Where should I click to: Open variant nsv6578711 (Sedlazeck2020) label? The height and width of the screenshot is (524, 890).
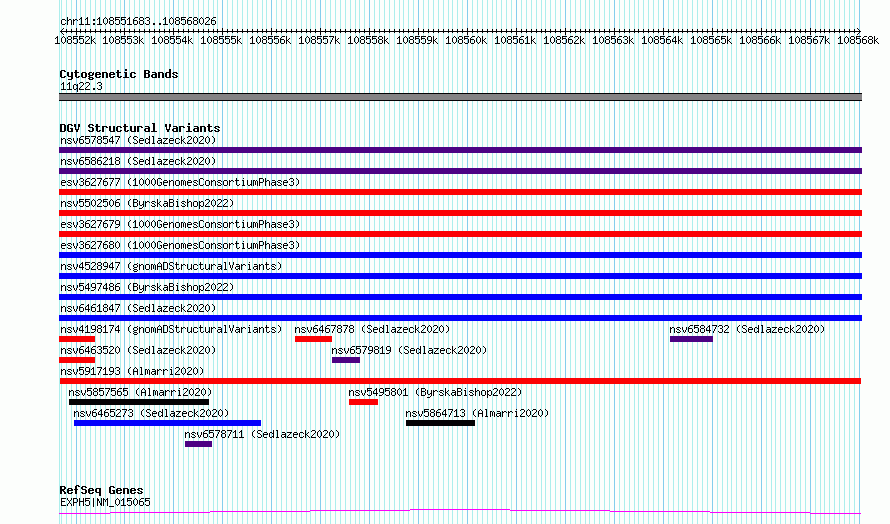[x=262, y=434]
